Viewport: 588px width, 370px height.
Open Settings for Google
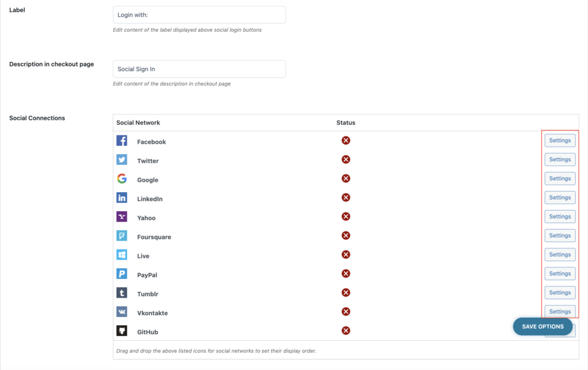[x=560, y=178]
